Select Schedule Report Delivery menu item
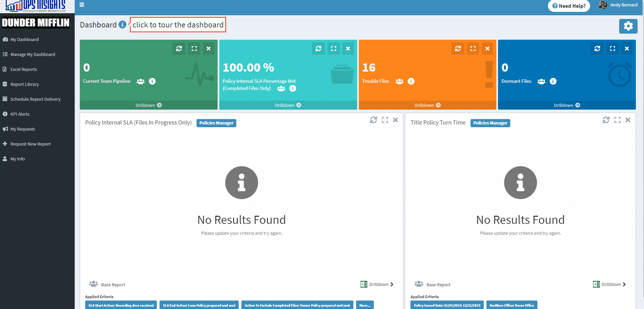The image size is (644, 309). pyautogui.click(x=35, y=99)
